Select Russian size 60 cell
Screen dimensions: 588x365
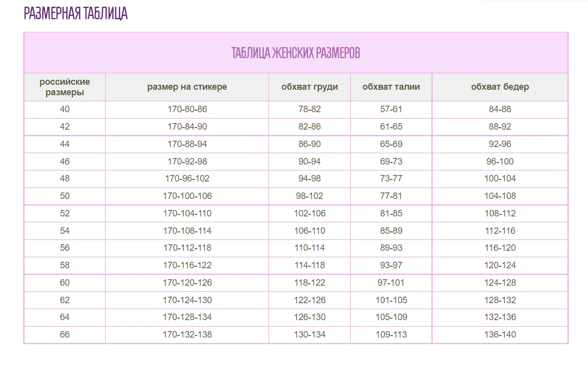64,283
